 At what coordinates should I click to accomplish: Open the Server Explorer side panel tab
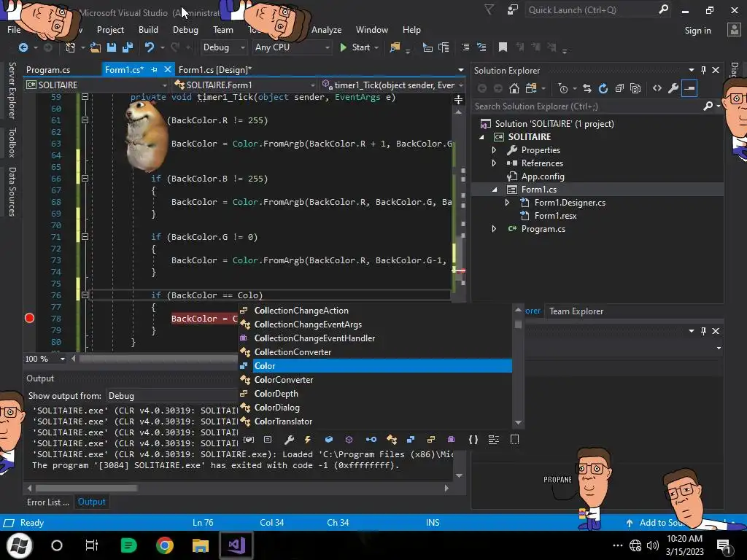[x=12, y=90]
